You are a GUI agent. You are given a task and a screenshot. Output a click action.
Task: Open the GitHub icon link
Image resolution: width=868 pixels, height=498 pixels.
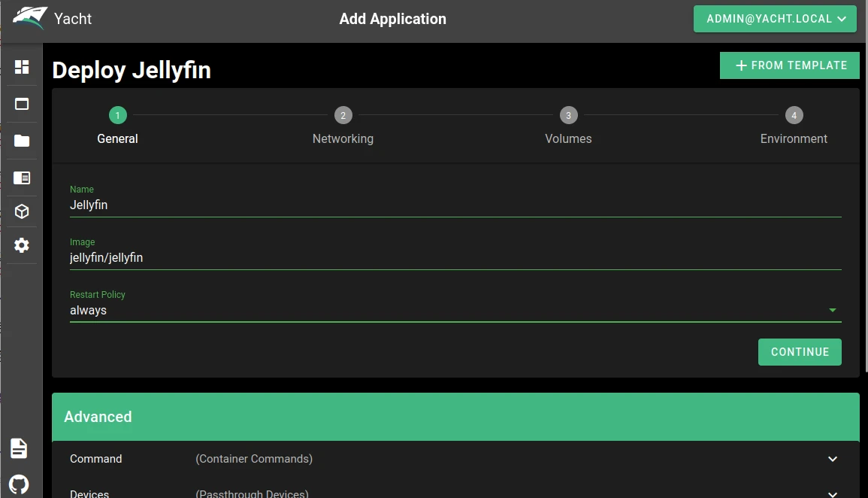click(x=19, y=484)
